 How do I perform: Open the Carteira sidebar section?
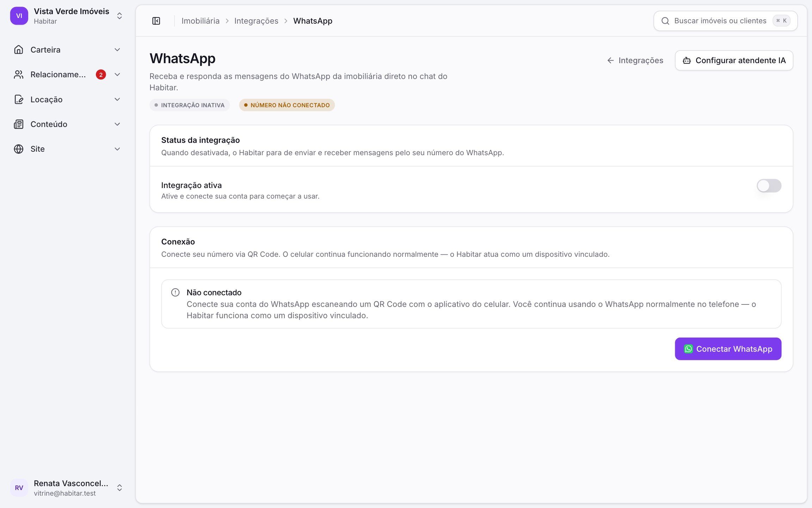(67, 50)
